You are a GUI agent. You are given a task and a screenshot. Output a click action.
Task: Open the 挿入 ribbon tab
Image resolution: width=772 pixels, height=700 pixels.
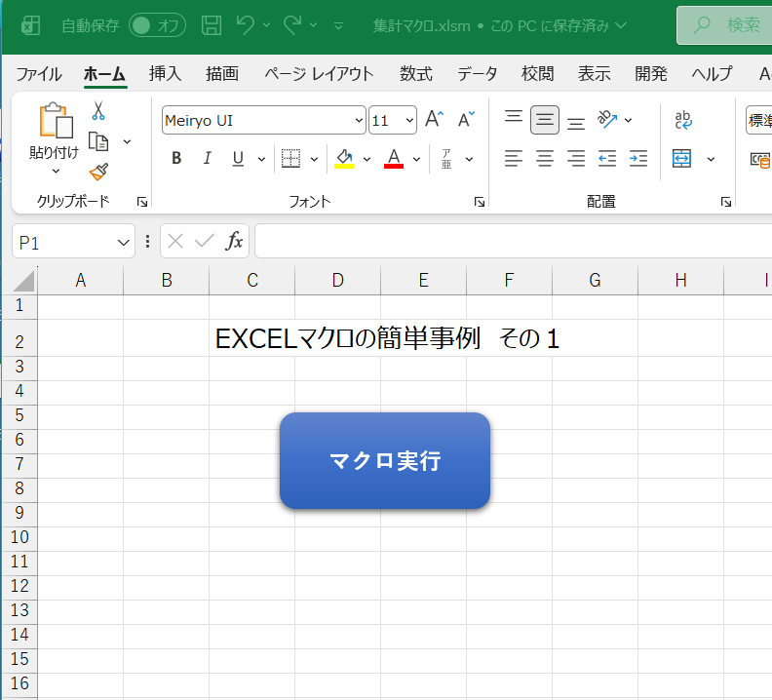(x=165, y=74)
